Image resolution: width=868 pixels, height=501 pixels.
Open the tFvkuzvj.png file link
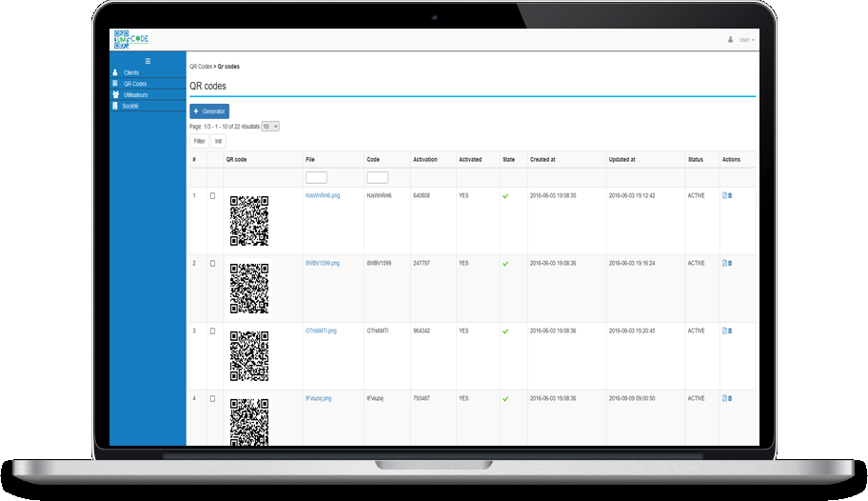[x=318, y=398]
